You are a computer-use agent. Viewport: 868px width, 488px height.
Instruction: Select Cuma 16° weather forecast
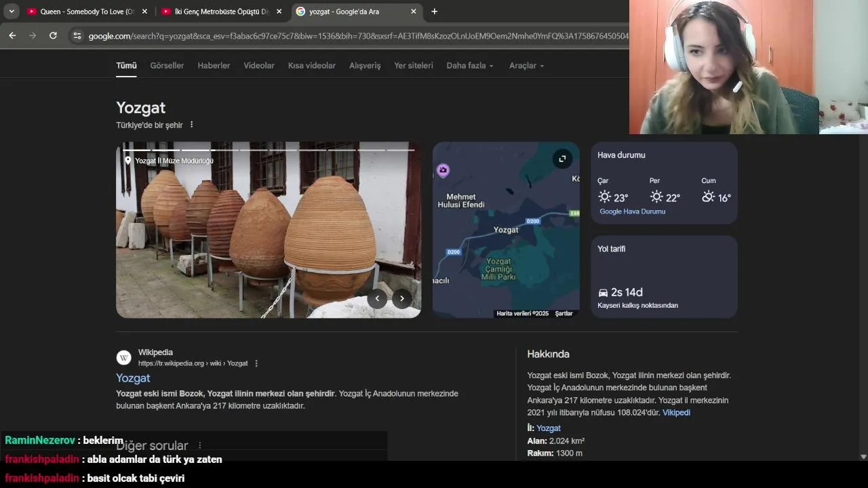coord(716,191)
